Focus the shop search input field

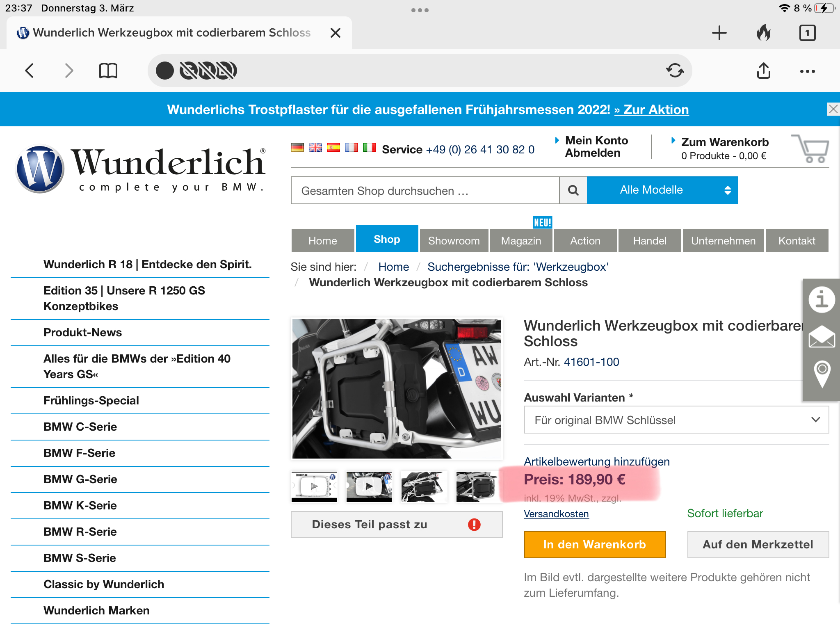425,190
